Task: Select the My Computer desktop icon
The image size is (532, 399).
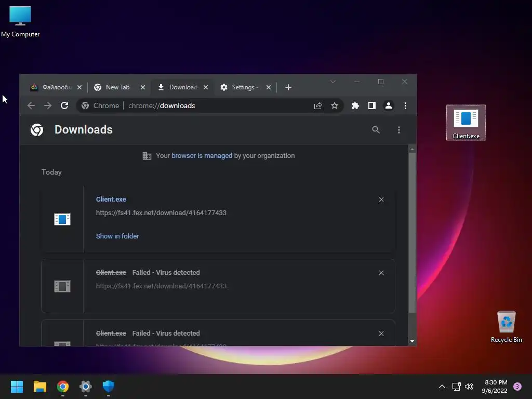Action: (x=20, y=22)
